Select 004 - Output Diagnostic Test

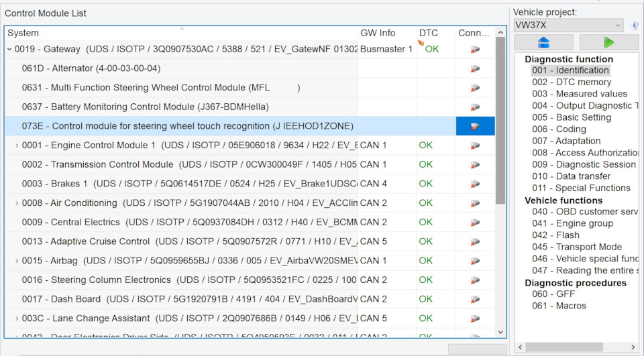585,105
